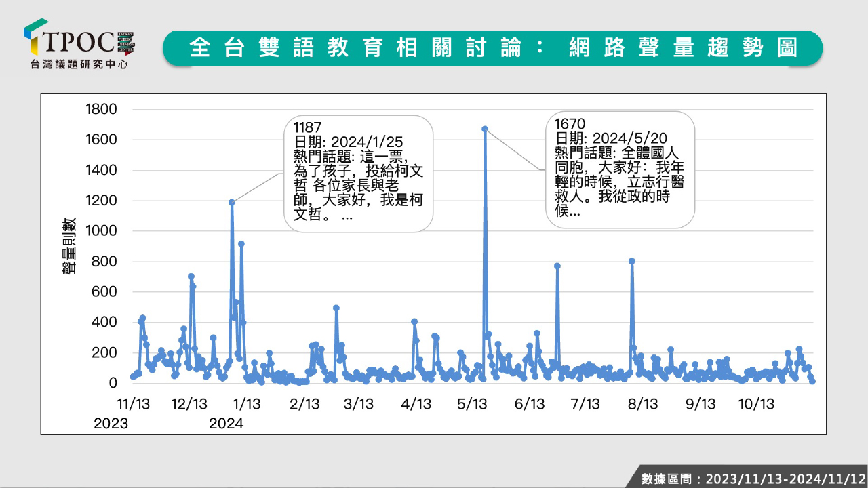The height and width of the screenshot is (488, 868).
Task: Click the 全台雙語教育相關討論 title banner
Action: tap(492, 47)
